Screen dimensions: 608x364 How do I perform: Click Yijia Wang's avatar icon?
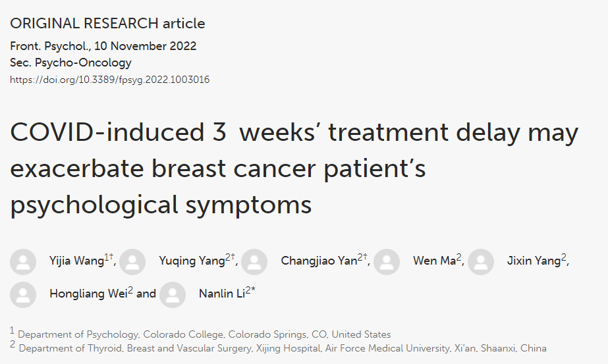pos(23,261)
